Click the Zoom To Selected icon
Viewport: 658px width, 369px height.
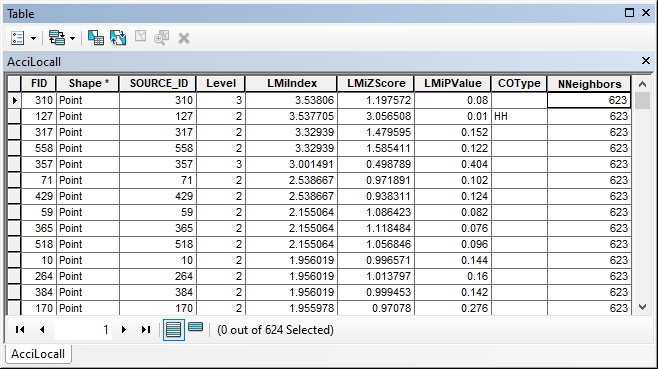tap(162, 38)
